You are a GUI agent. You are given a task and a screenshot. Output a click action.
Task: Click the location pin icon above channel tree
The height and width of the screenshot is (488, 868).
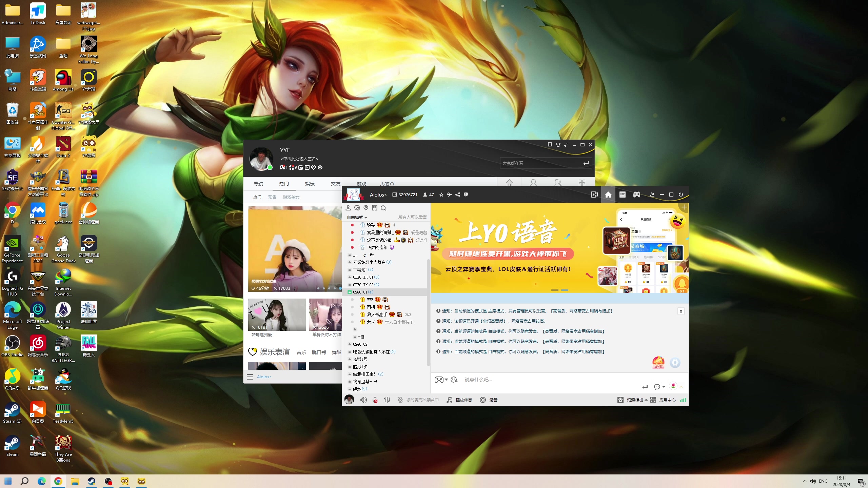(x=366, y=208)
